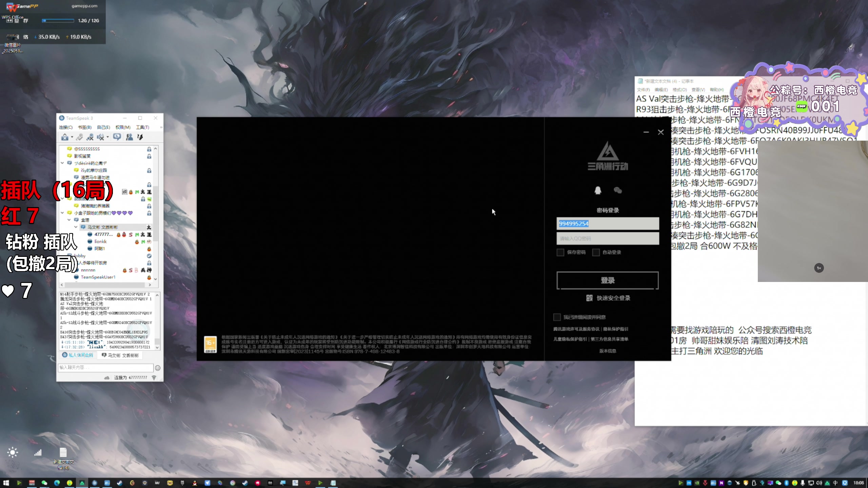Screen dimensions: 868x488
Task: Switch to 马文彬 文质彬彬 chat tab
Action: tap(120, 355)
